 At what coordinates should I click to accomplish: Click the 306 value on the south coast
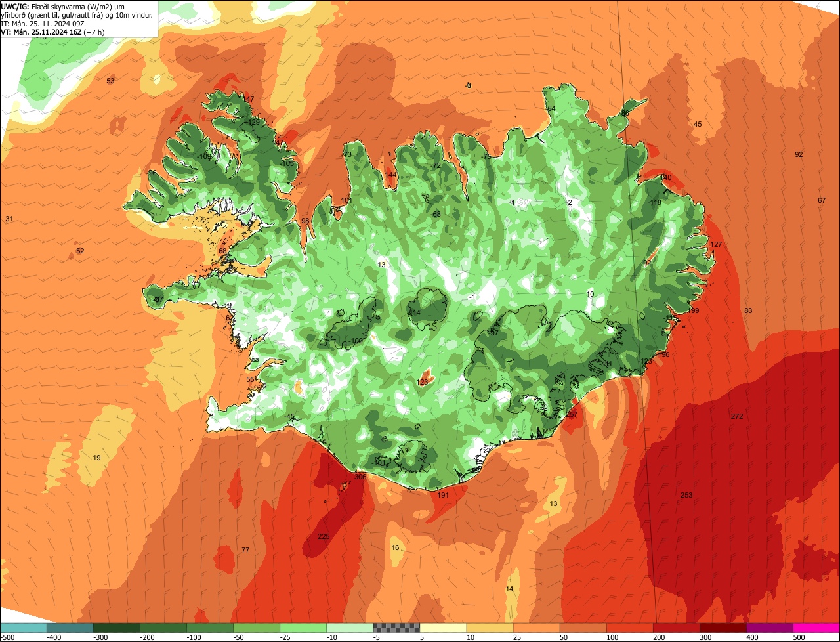[360, 477]
